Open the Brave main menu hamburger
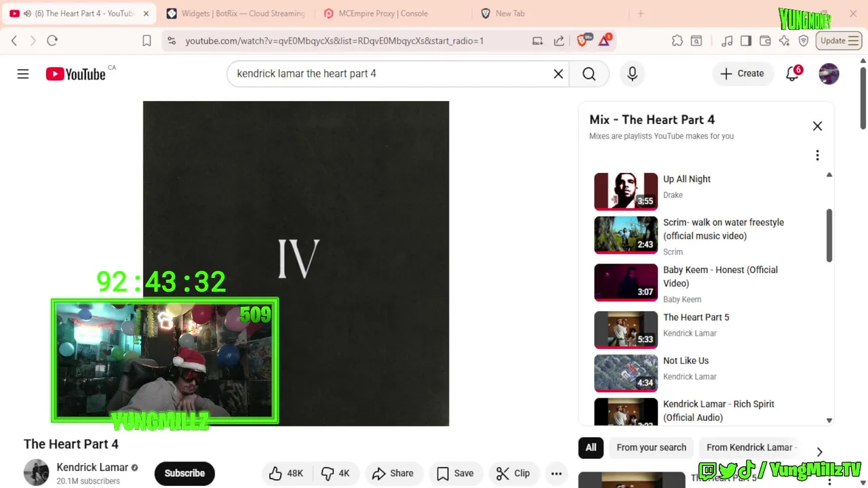 (x=854, y=41)
